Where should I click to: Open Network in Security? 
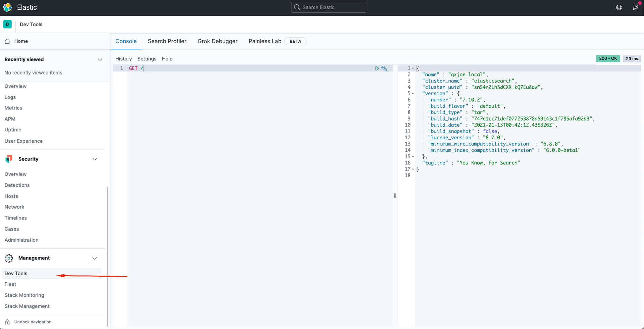14,207
